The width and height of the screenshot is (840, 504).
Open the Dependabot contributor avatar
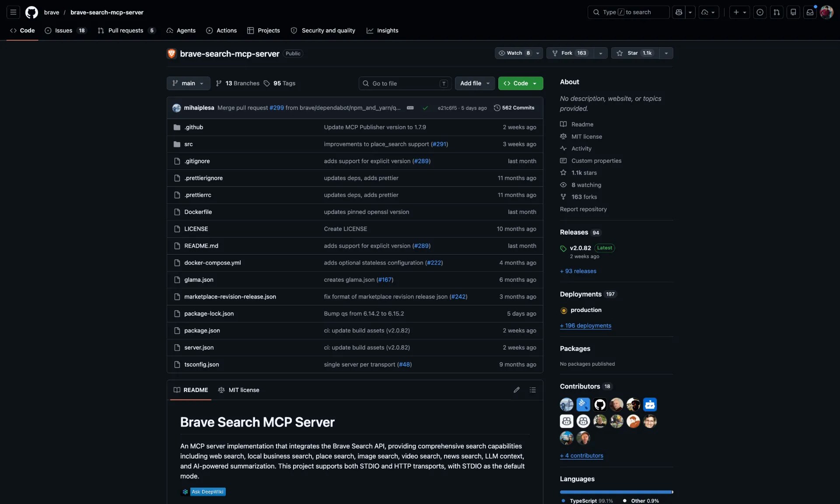coord(650,405)
